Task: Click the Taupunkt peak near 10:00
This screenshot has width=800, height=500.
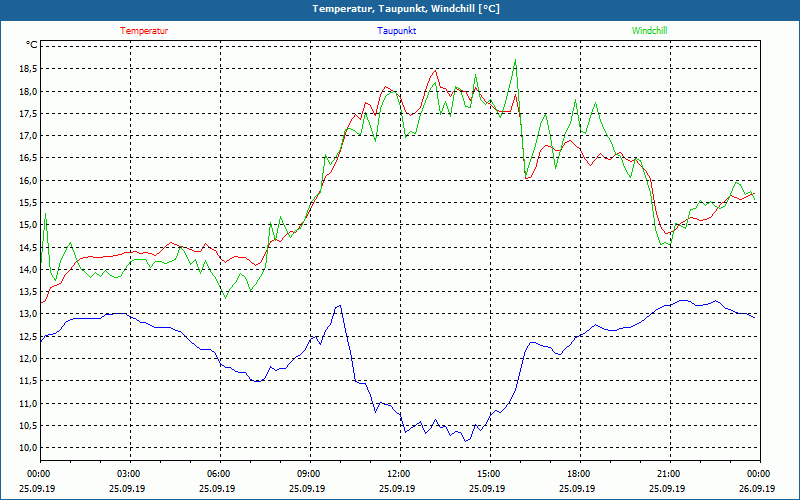Action: point(340,306)
